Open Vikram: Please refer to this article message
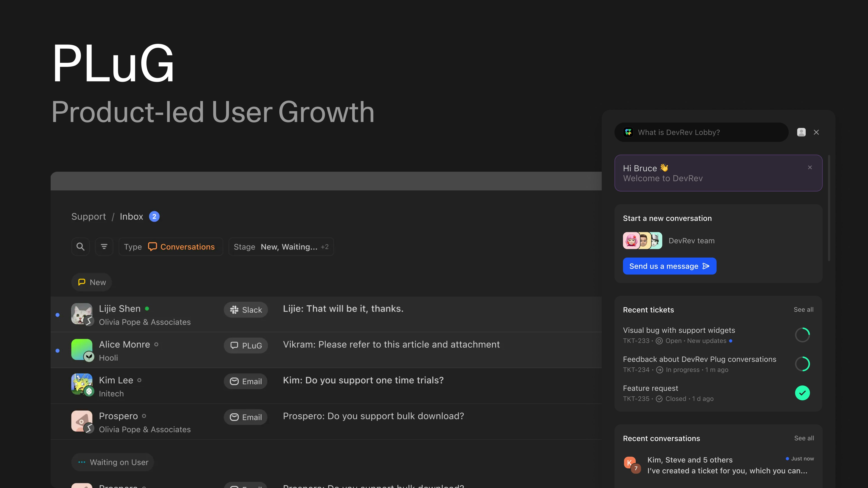868x488 pixels. point(391,344)
